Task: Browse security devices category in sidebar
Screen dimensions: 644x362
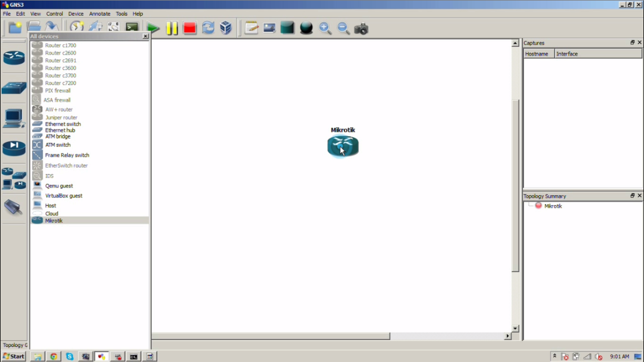Action: pos(14,148)
